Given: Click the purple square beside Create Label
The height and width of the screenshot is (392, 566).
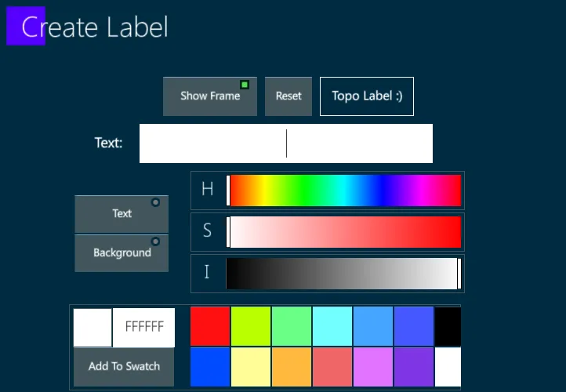Looking at the screenshot, I should coord(26,26).
